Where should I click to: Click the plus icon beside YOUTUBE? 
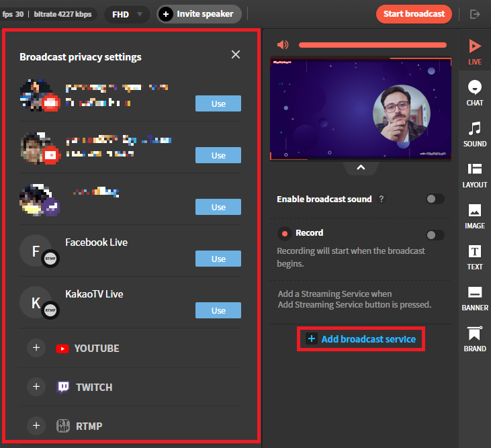pos(36,347)
